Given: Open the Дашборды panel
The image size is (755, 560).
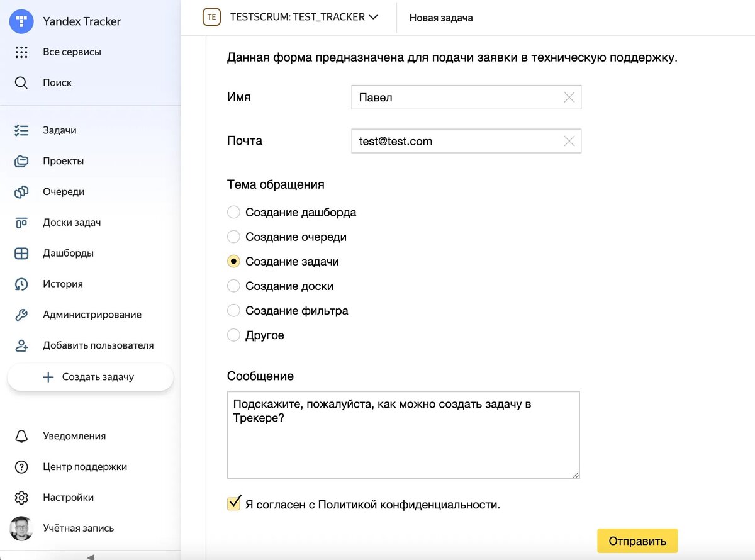Looking at the screenshot, I should click(67, 253).
